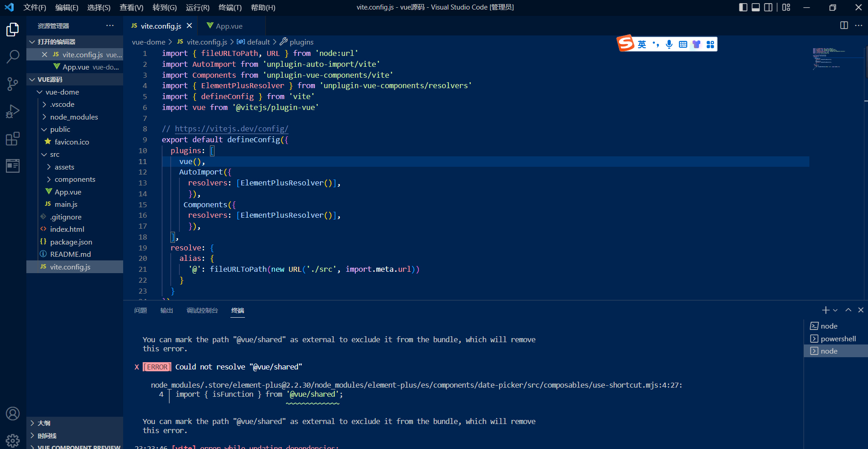The height and width of the screenshot is (449, 868).
Task: Open Customize Layout options
Action: click(786, 7)
